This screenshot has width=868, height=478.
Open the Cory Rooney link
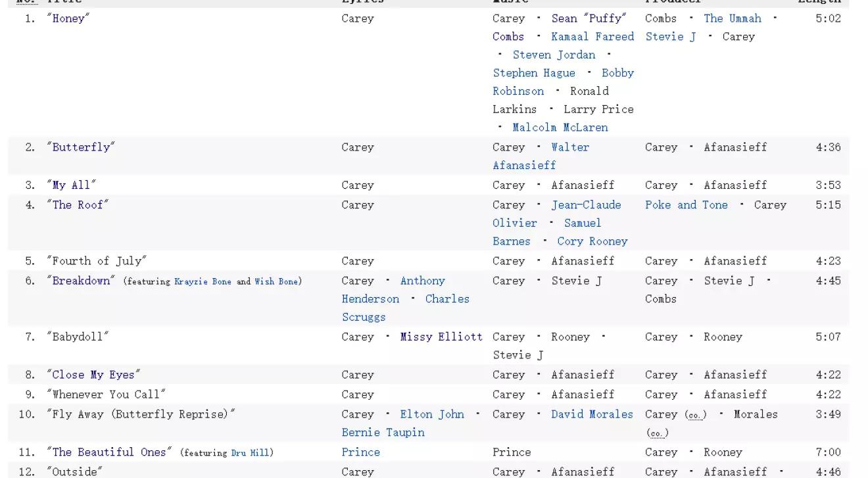click(592, 241)
